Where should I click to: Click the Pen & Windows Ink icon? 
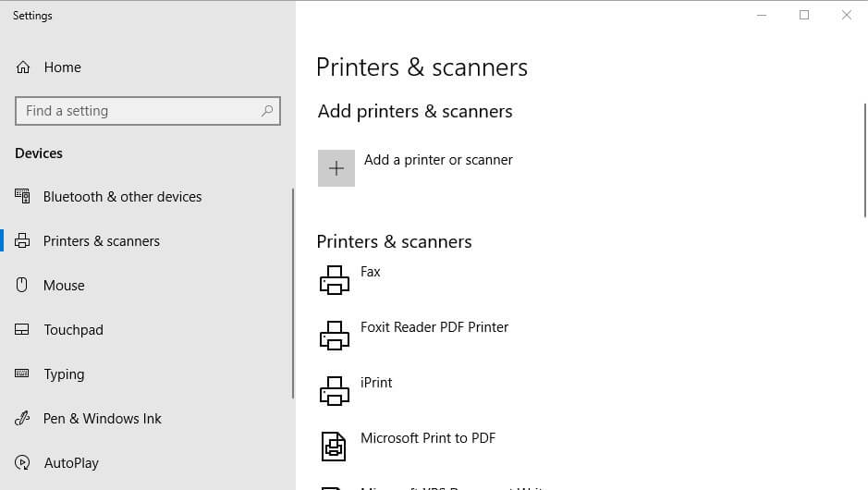[22, 419]
